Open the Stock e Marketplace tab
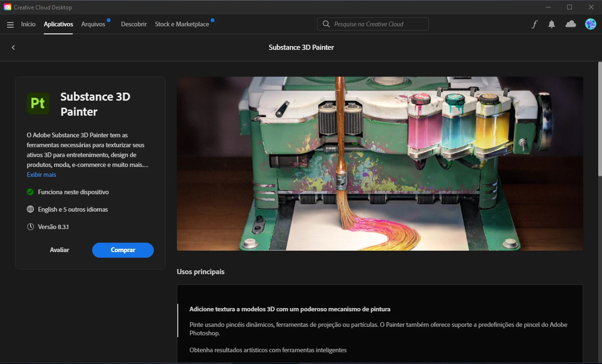This screenshot has width=602, height=364. coord(182,24)
